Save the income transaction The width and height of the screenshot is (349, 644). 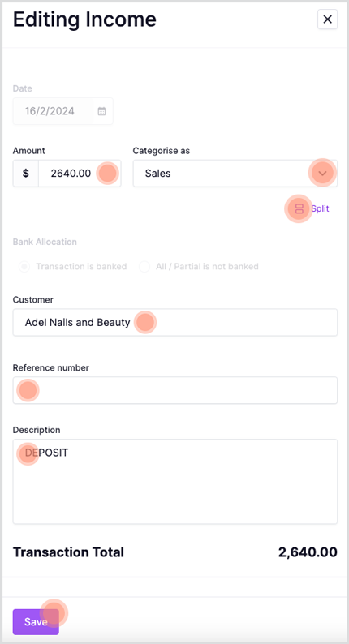click(36, 622)
